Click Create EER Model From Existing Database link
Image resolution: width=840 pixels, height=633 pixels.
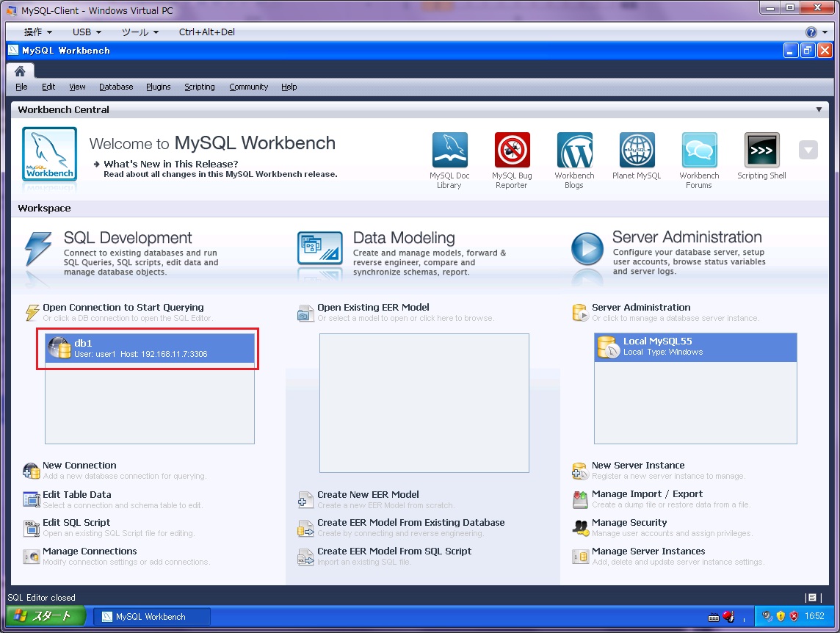click(411, 523)
